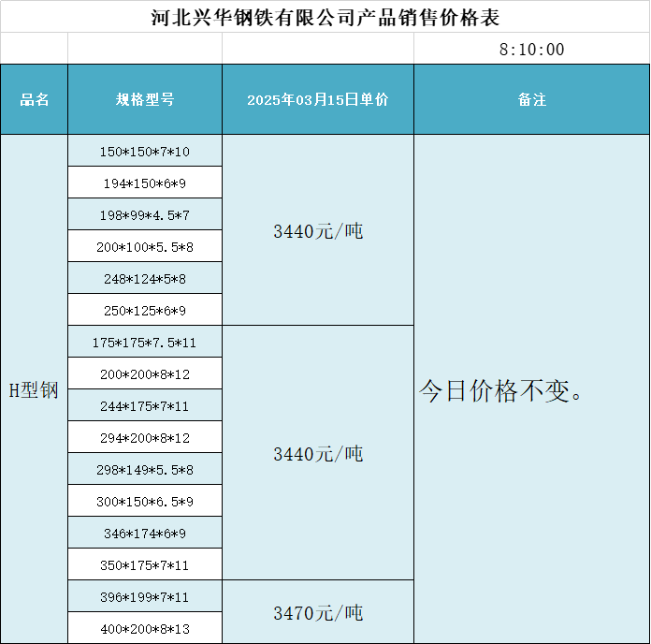Click the 备注 column header
The width and height of the screenshot is (651, 644).
tap(531, 100)
